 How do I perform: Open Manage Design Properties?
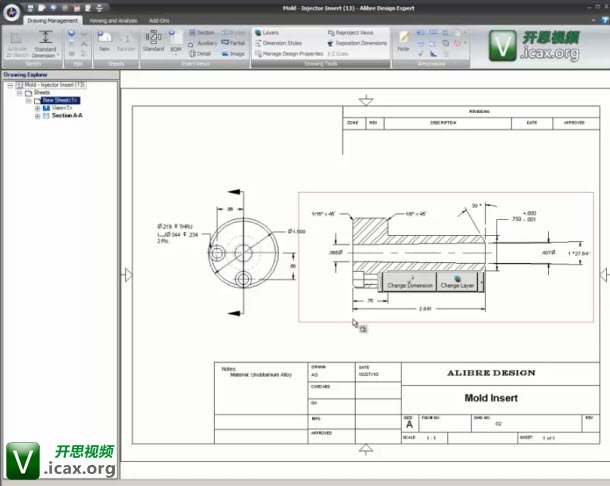click(x=289, y=54)
